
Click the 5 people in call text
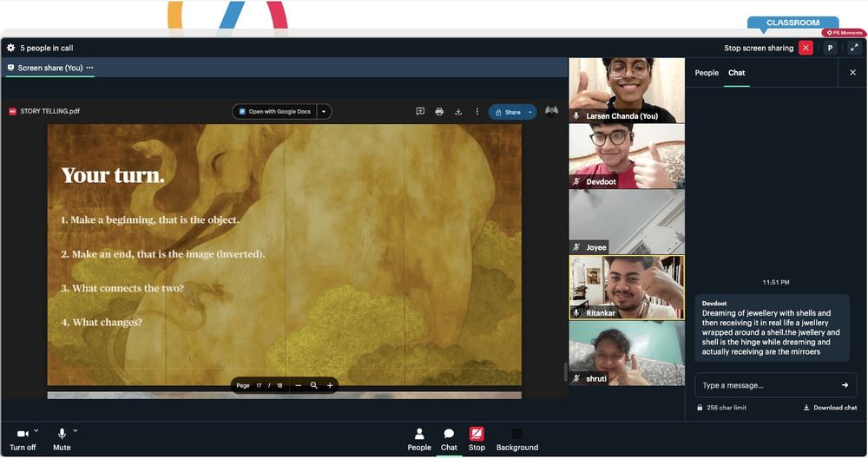point(47,48)
